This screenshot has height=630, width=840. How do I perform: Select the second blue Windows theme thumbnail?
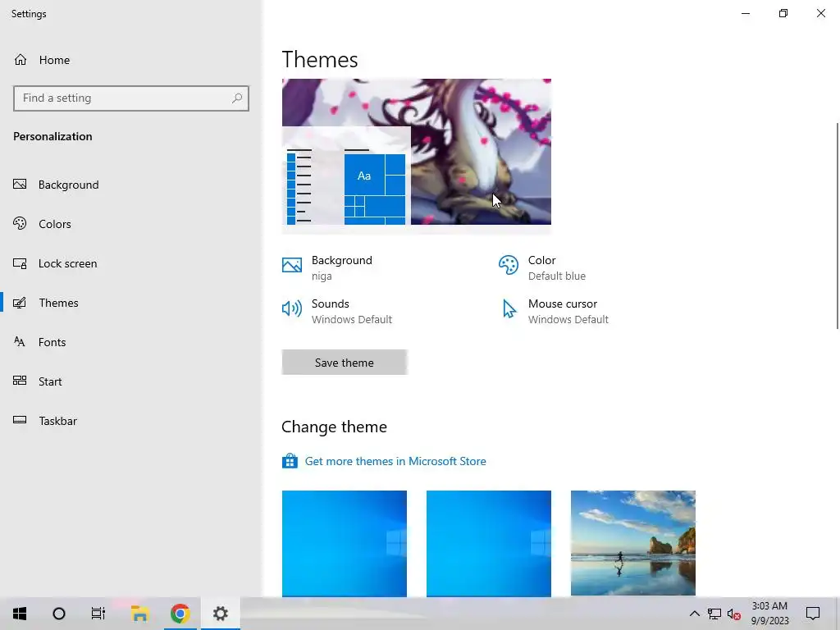(x=489, y=543)
